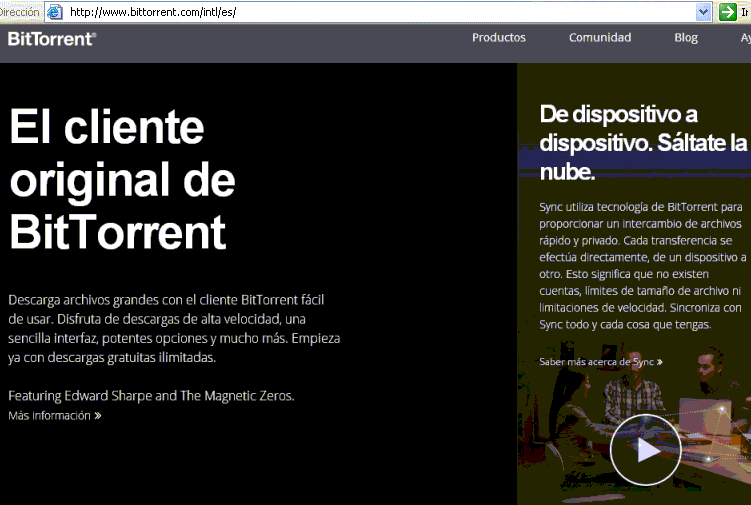
Task: Click the Internet Explorer page icon in address bar
Action: 55,12
